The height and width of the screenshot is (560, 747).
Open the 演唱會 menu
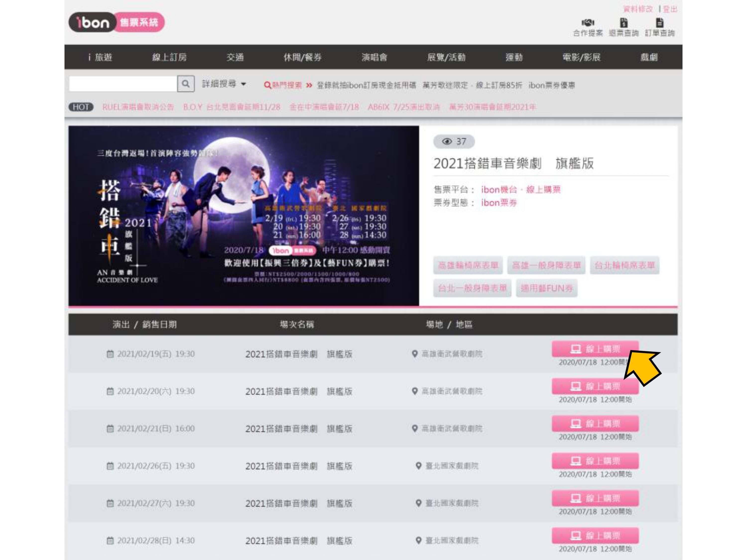tap(374, 57)
